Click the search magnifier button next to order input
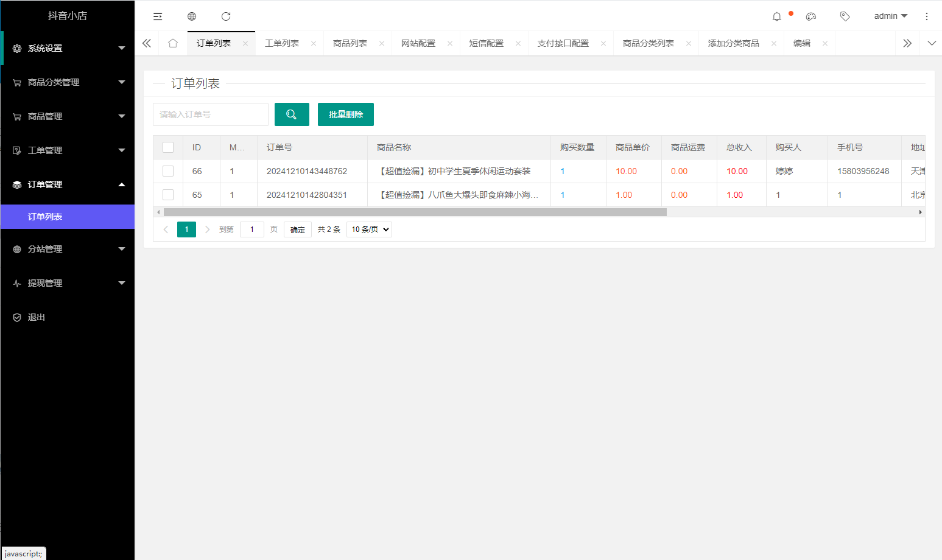The height and width of the screenshot is (560, 942). tap(292, 114)
